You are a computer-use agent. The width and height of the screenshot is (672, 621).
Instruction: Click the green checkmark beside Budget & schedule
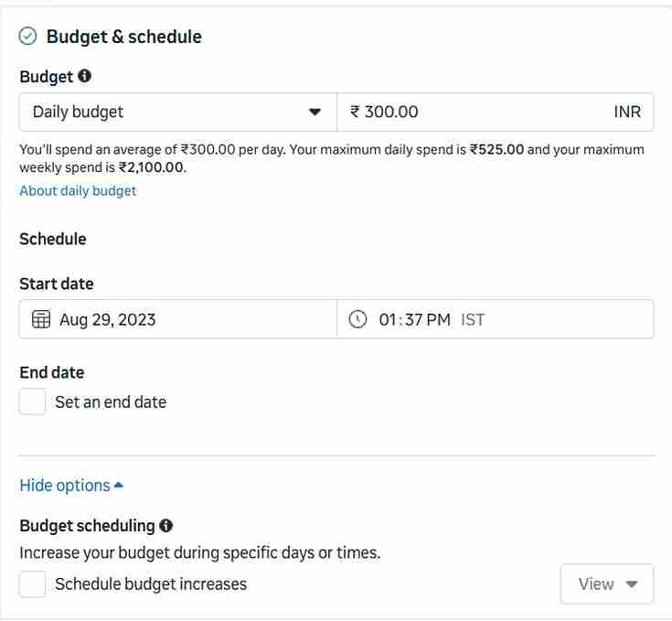28,37
